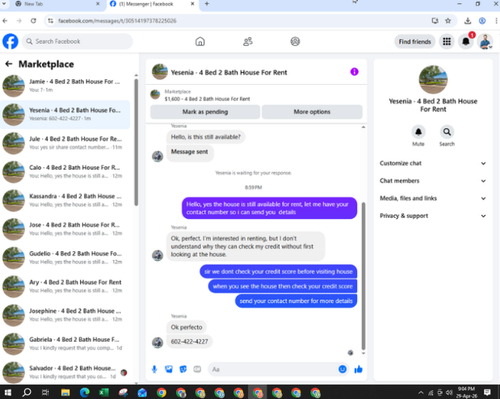Switch to the New Tab browser tab
This screenshot has height=399, width=500.
point(57,4)
